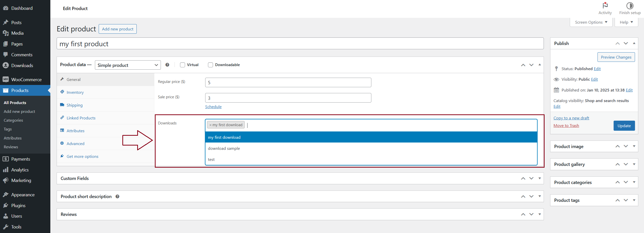Check the Downloadable option
644x233 pixels.
point(210,65)
